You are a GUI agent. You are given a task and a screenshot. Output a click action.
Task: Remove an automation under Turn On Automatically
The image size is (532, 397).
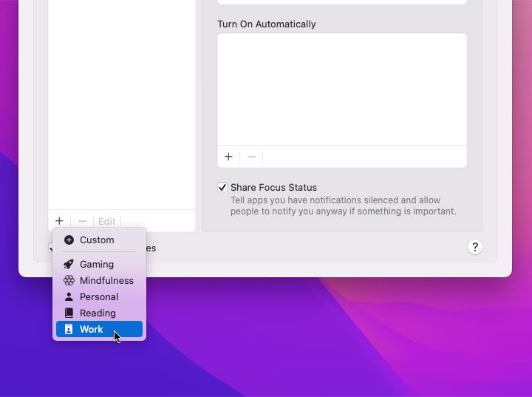pyautogui.click(x=251, y=157)
